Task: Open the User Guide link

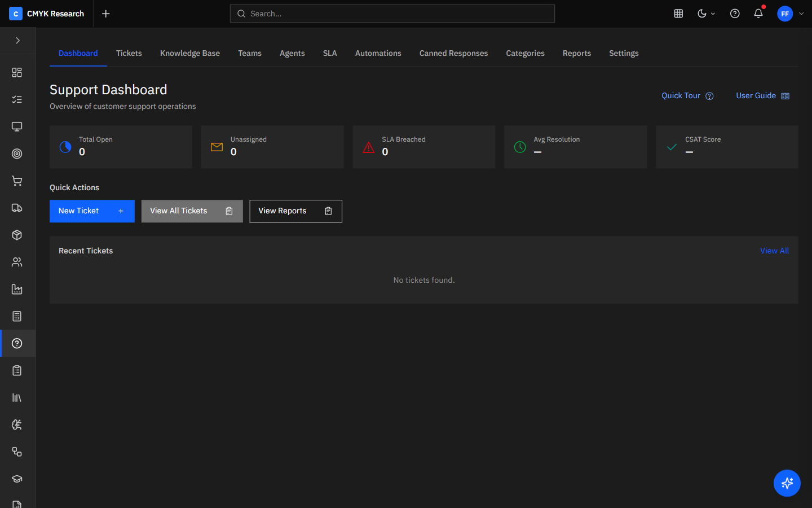Action: point(762,96)
